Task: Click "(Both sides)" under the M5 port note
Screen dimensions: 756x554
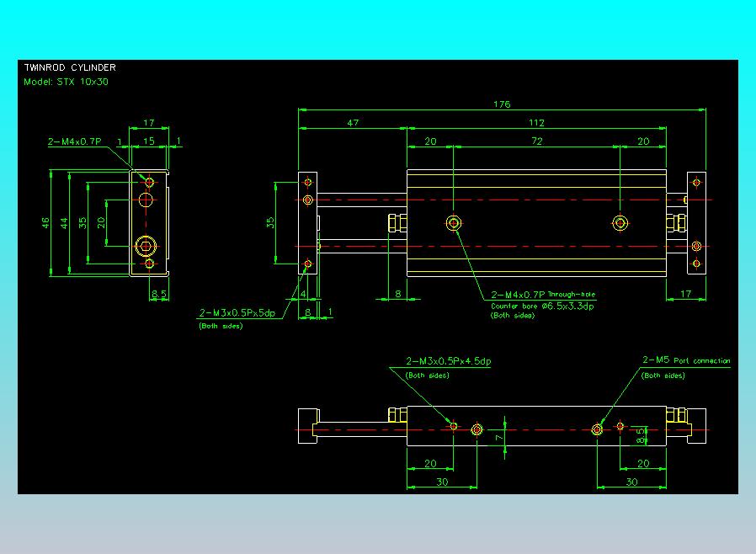Action: (x=663, y=376)
